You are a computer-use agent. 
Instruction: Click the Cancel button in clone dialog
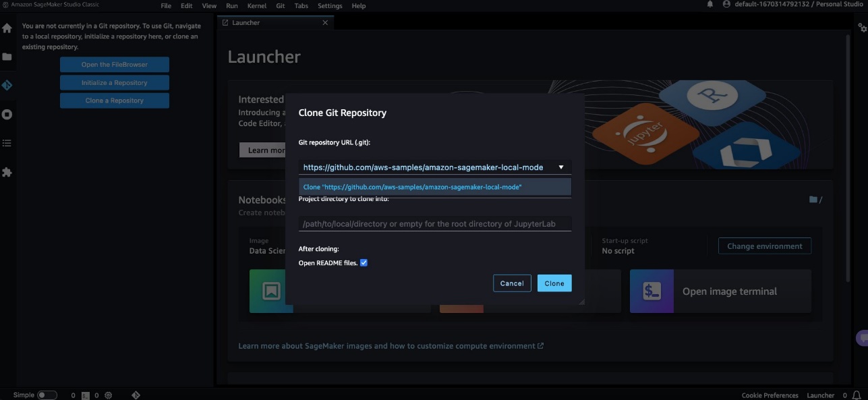pos(512,283)
